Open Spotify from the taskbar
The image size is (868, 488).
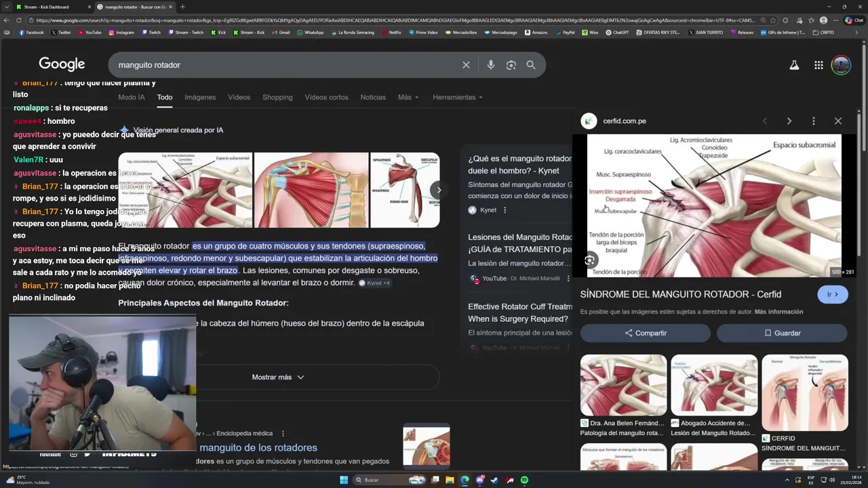(x=525, y=480)
